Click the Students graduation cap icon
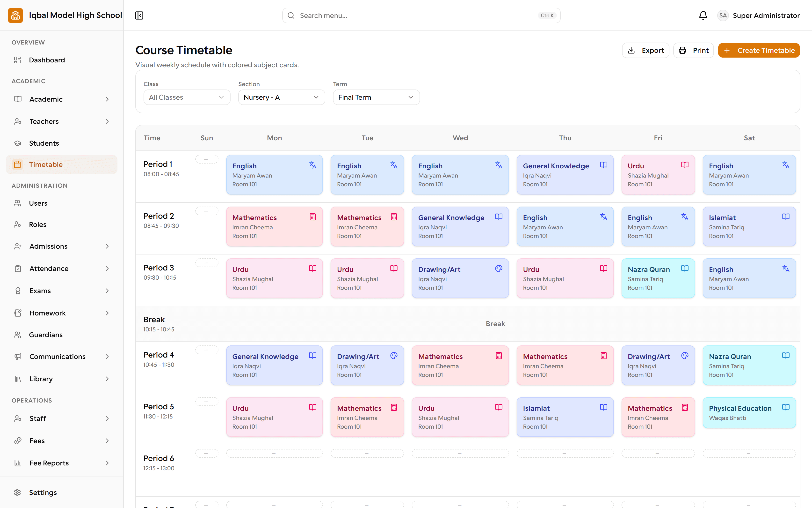Viewport: 812px width, 508px height. coord(17,143)
